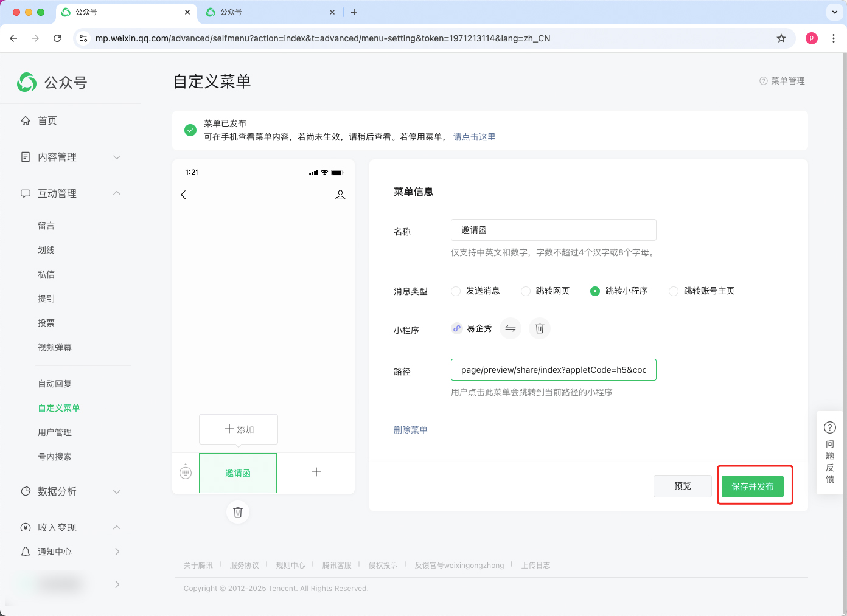Viewport: 847px width, 616px height.
Task: Switch to keyboard input icon in preview
Action: 186,472
